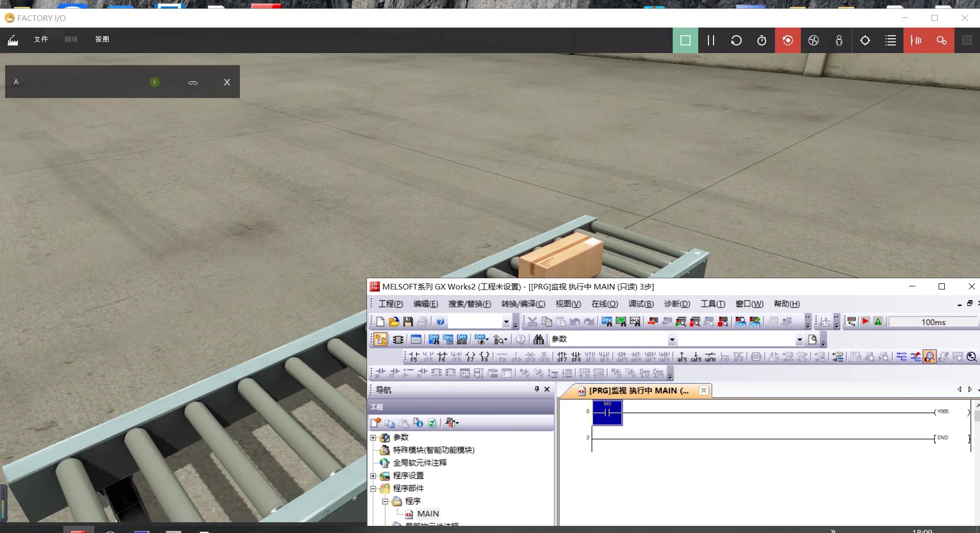Pause the Factory I/O simulation
This screenshot has height=533, width=980.
coord(711,40)
